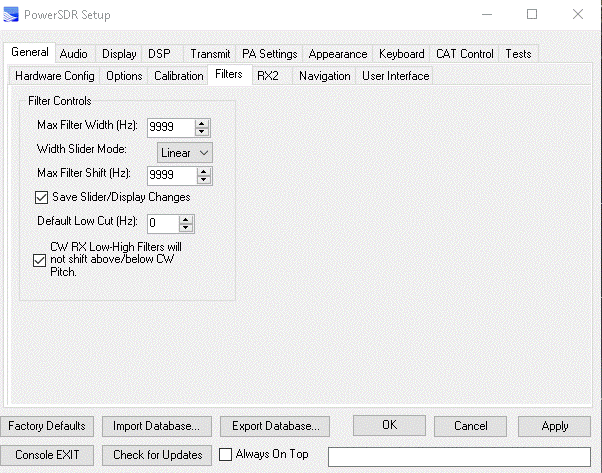Image resolution: width=602 pixels, height=473 pixels.
Task: Open the Audio tab
Action: point(74,54)
